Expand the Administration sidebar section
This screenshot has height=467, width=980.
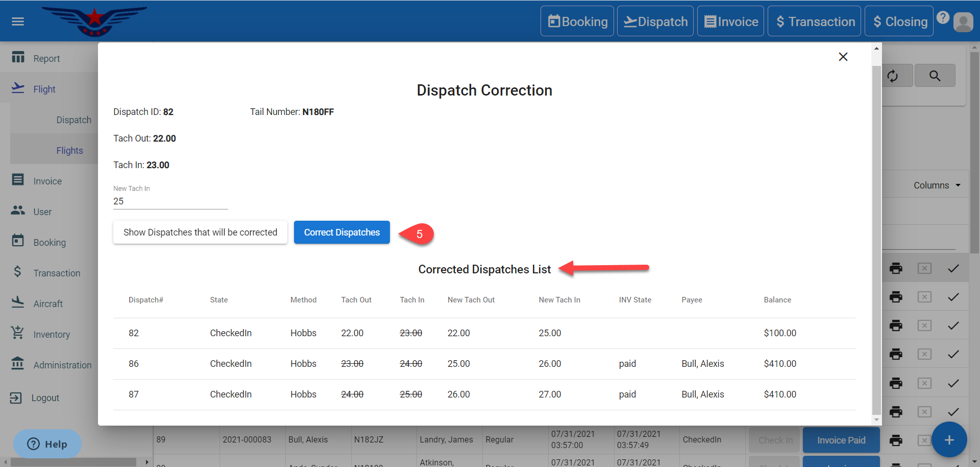[62, 365]
